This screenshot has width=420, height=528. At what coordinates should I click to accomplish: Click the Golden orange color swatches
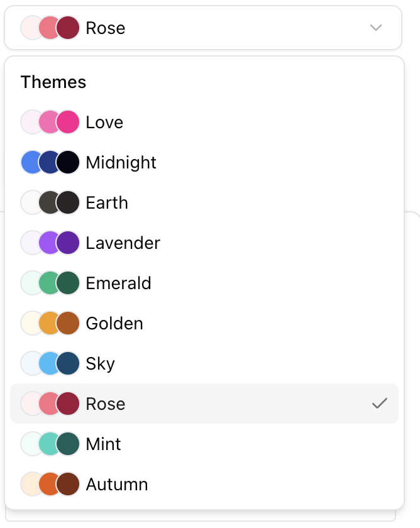click(50, 323)
